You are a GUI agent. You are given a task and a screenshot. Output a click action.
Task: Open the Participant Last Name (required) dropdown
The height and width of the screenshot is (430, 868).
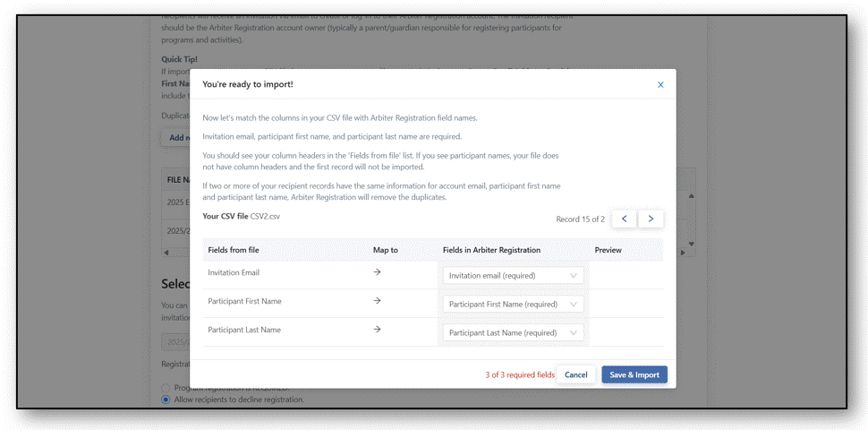point(513,332)
